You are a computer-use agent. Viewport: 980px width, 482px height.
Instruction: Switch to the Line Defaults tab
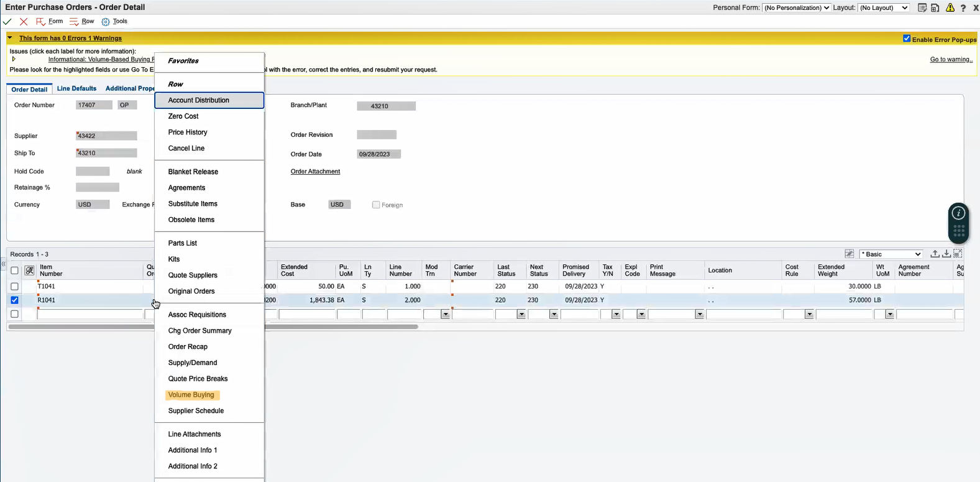coord(76,88)
